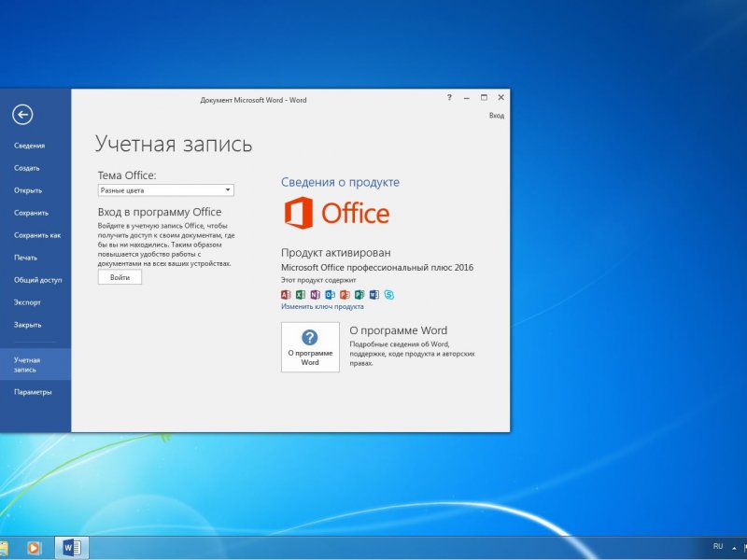
Task: Click the PowerPoint app icon
Action: (x=345, y=295)
